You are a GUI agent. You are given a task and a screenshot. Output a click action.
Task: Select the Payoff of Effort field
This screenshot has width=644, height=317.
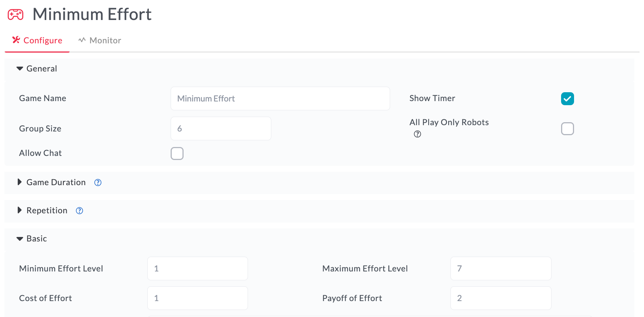click(x=501, y=298)
